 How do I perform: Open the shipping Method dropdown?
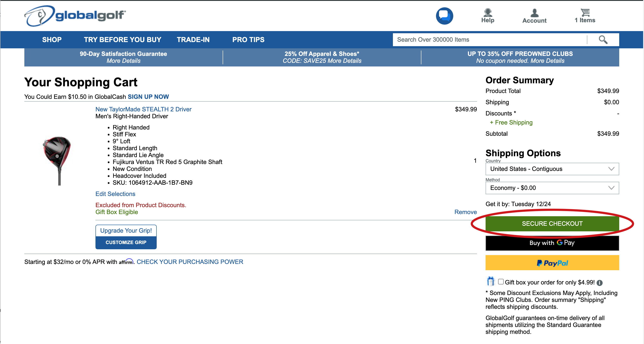click(x=552, y=188)
